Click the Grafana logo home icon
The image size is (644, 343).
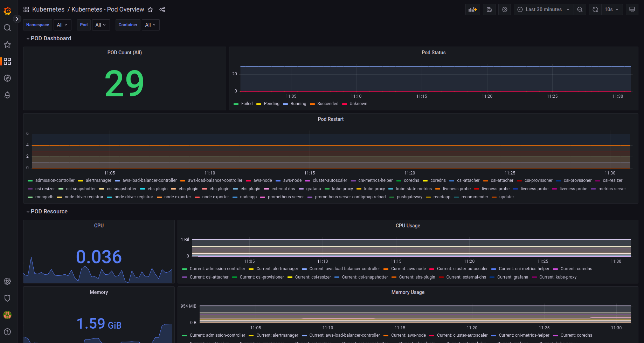point(7,11)
